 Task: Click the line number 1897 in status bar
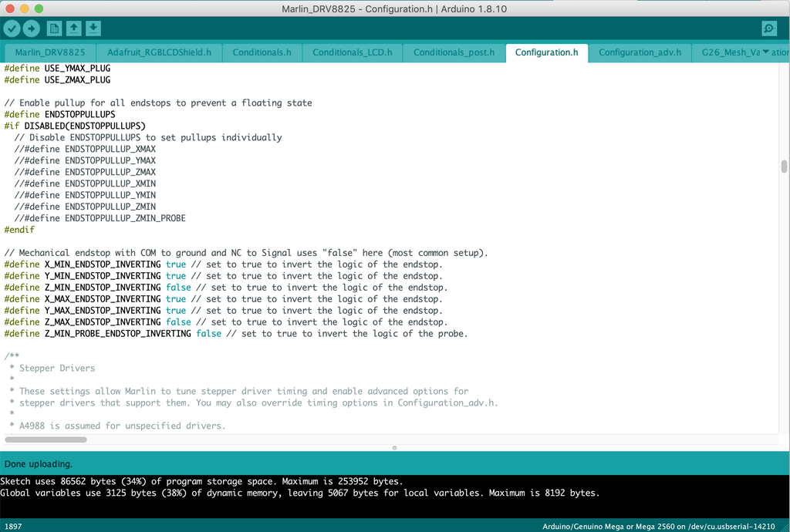(13, 527)
